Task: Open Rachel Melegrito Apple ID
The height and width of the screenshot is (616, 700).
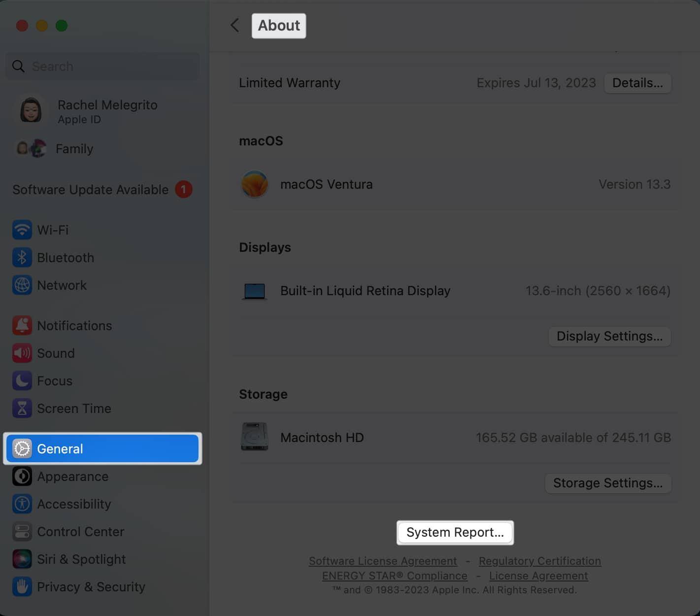Action: [x=102, y=111]
